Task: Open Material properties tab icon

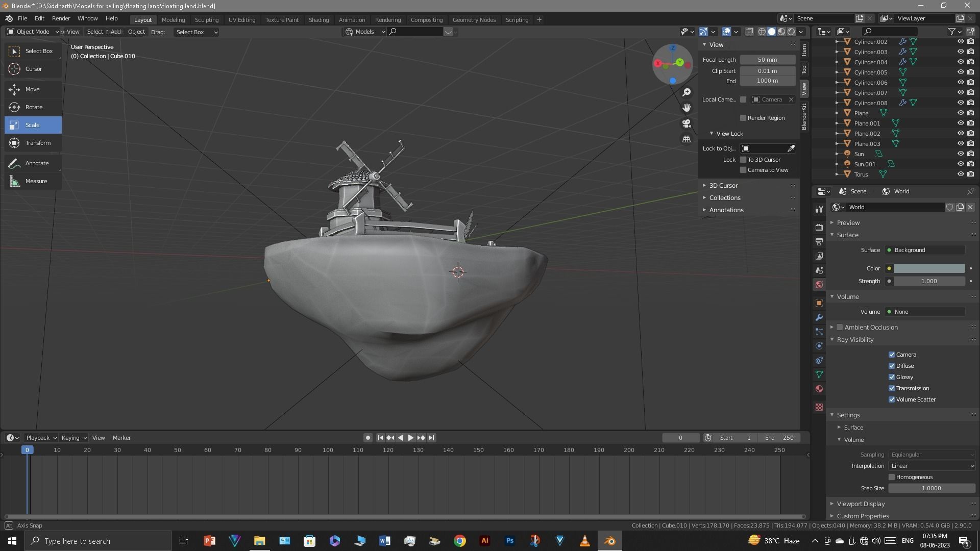Action: (x=819, y=389)
